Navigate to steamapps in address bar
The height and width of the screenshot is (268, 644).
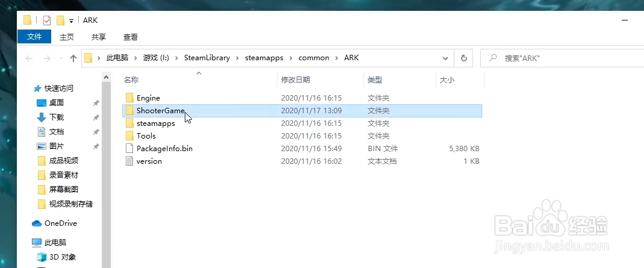[x=264, y=58]
